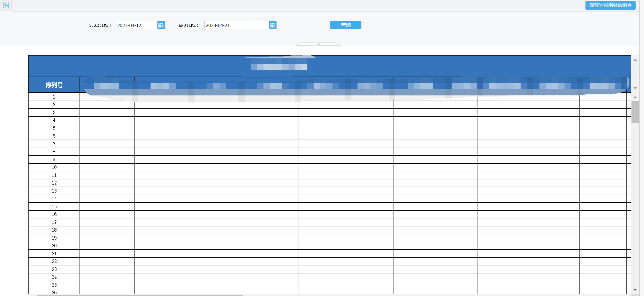
Task: Click the horizontal scrollbar thumb below table
Action: click(x=140, y=295)
